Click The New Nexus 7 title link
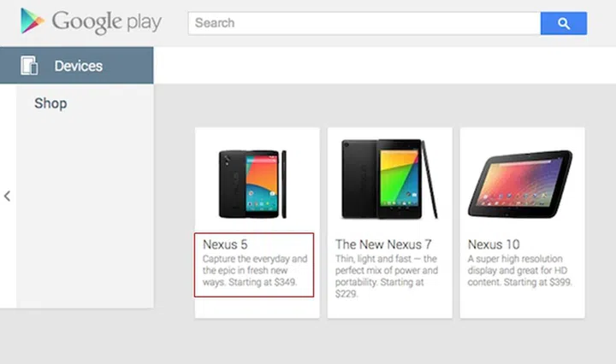 point(383,244)
